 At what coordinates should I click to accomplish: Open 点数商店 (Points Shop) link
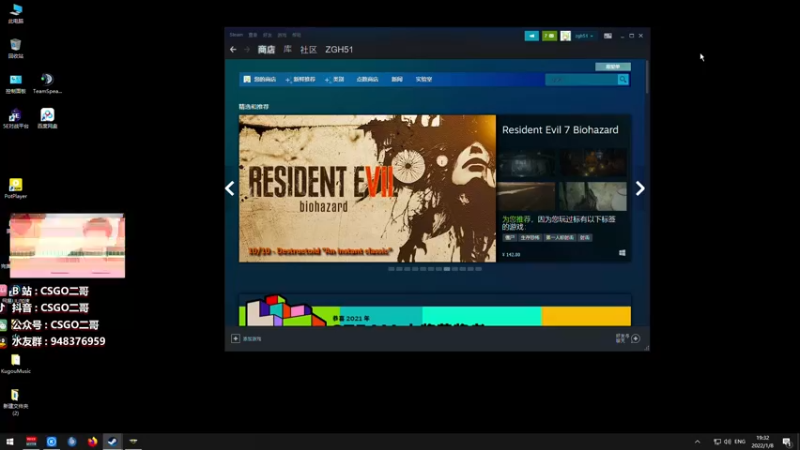point(367,79)
